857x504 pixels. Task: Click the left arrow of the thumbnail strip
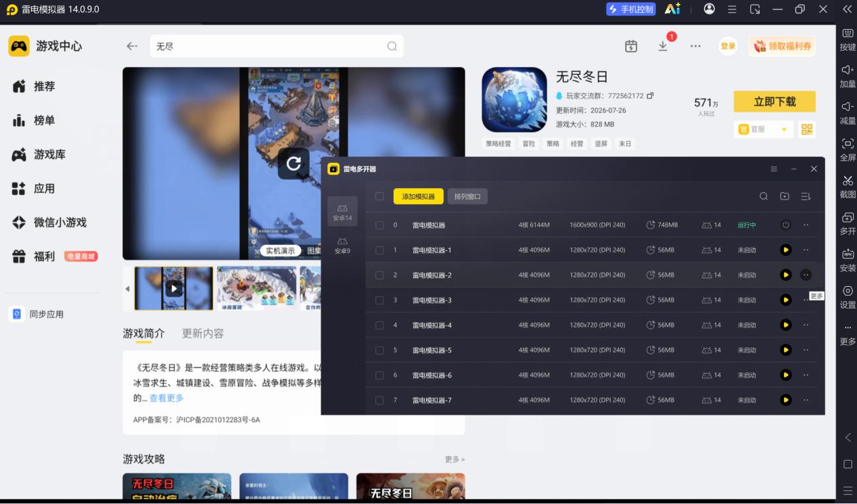128,288
